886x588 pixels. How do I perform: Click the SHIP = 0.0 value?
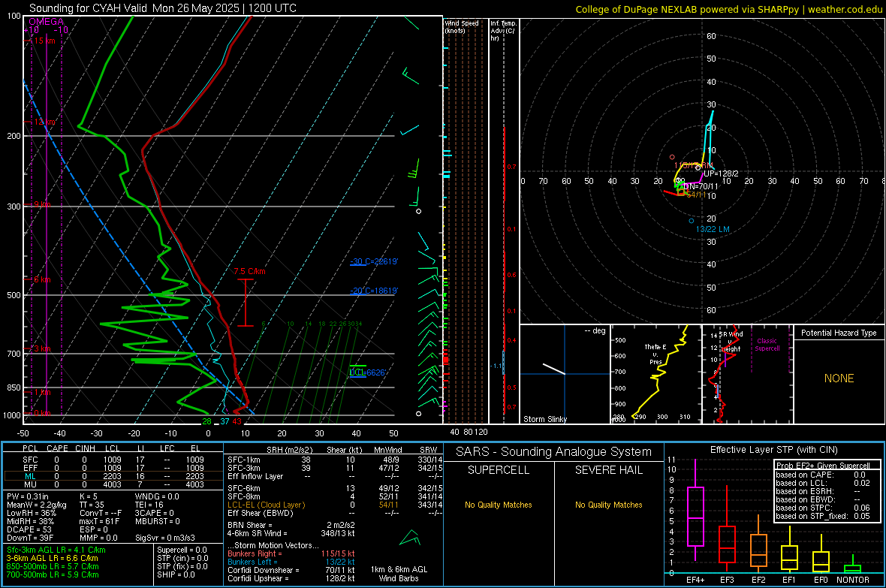176,574
